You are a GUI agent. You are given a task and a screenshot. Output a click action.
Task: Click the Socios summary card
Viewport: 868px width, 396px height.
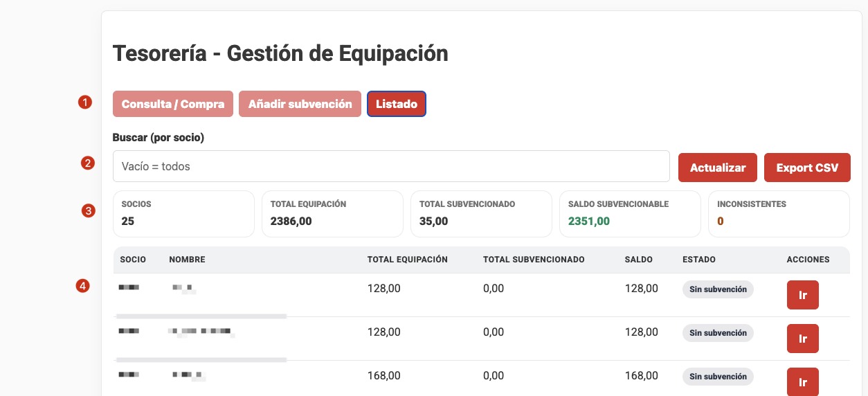pyautogui.click(x=183, y=214)
